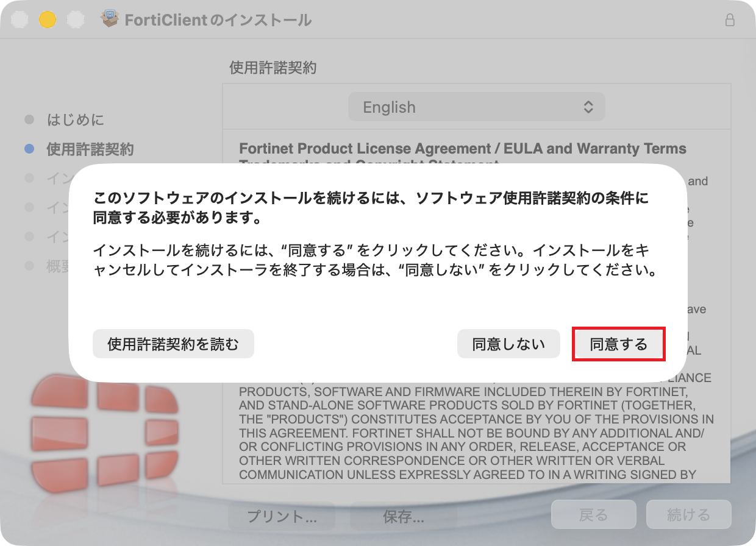Click the 同意しない button
This screenshot has height=546, width=756.
pos(508,344)
